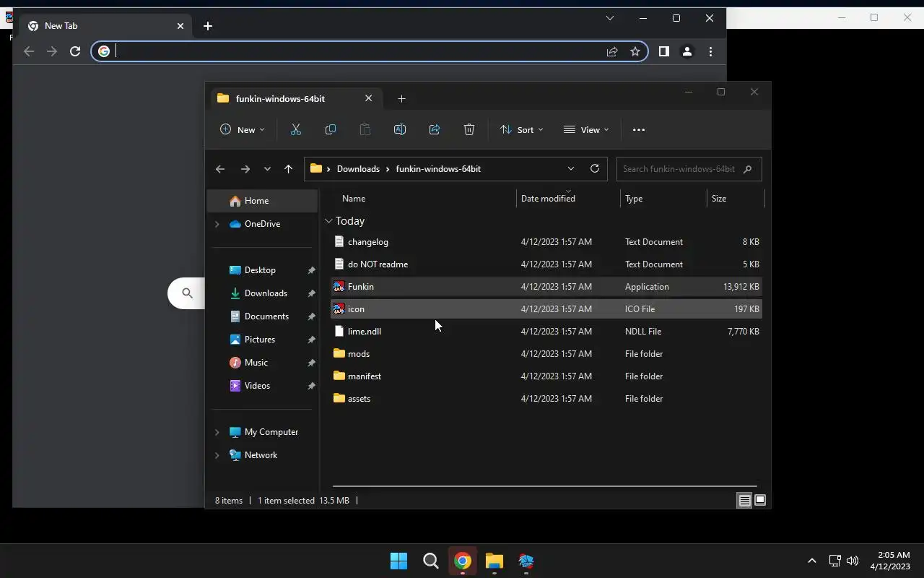Add a new Explorer tab
This screenshot has height=578, width=924.
click(x=401, y=98)
